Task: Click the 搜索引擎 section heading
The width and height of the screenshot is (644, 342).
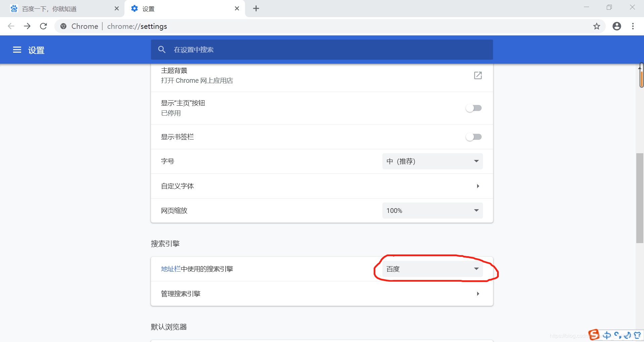Action: click(x=165, y=244)
